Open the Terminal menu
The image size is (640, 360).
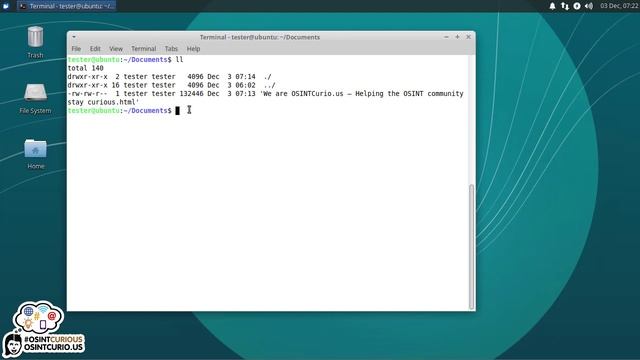click(x=143, y=49)
